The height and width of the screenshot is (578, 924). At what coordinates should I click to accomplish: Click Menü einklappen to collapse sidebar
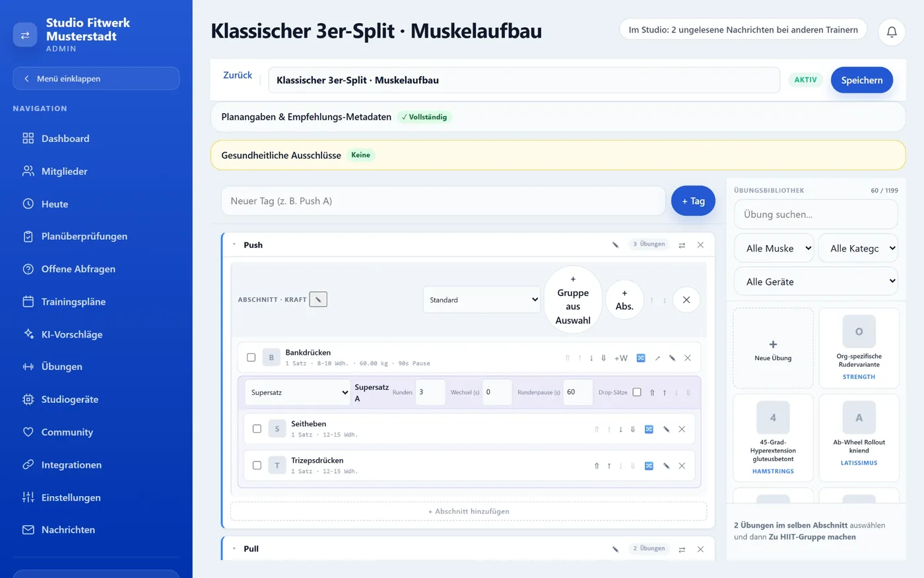pos(96,79)
